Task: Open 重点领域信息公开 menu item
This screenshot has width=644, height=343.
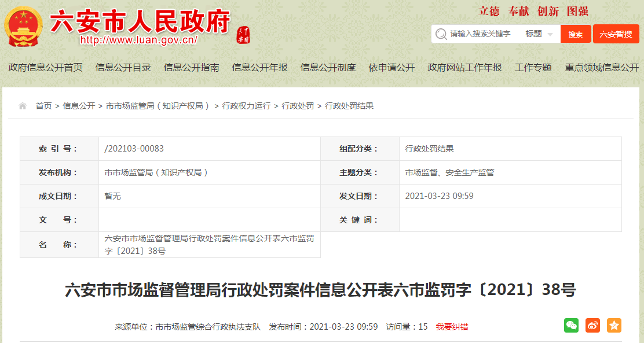Action: (602, 68)
